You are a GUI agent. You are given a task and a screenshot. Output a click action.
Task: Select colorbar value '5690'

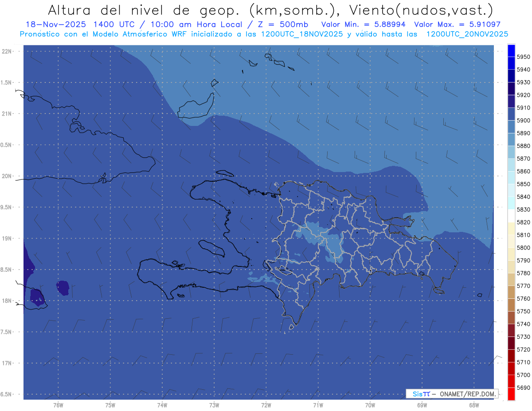point(524,388)
